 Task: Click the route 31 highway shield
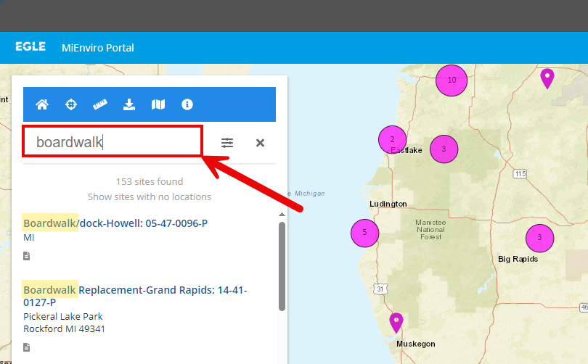(380, 289)
